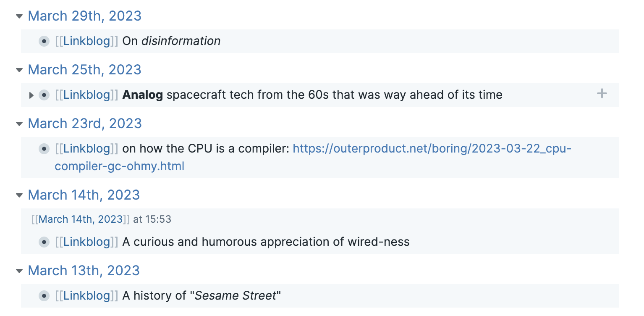
Task: Click the bullet of the disinformation block
Action: coord(44,41)
